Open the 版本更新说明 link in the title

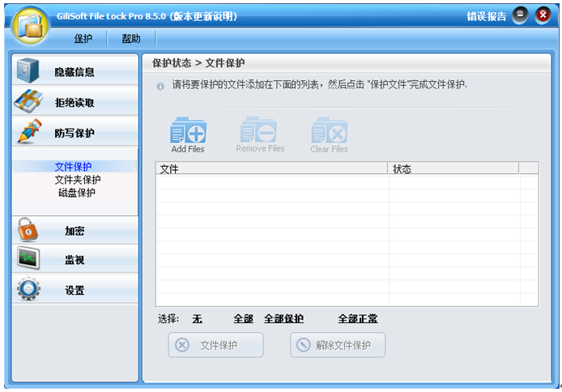tap(203, 16)
